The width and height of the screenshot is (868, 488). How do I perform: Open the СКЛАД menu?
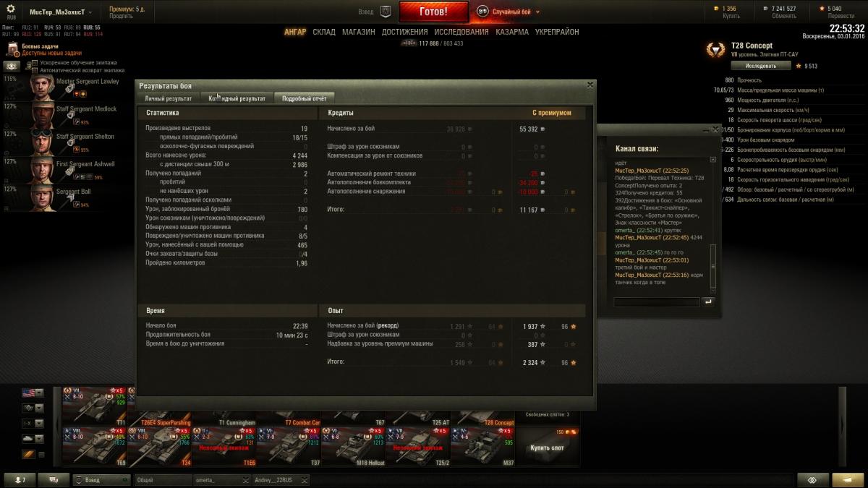[x=324, y=33]
